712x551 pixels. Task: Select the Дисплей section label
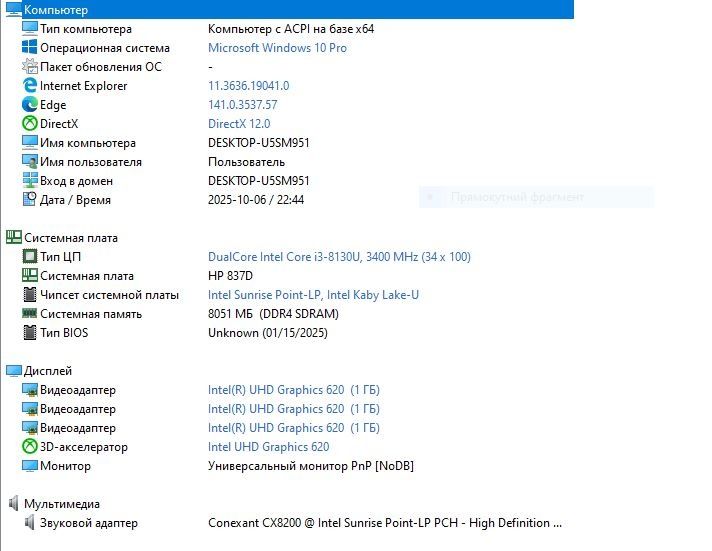pos(48,371)
